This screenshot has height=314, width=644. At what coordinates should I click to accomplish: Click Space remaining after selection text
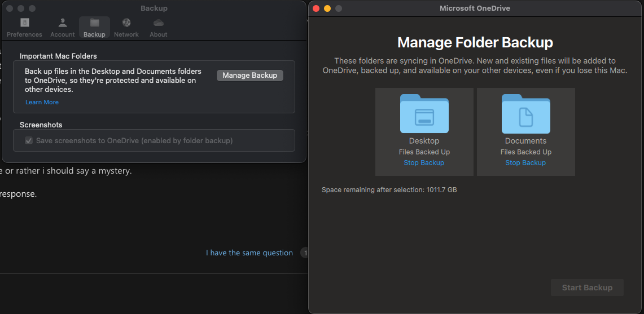click(389, 190)
